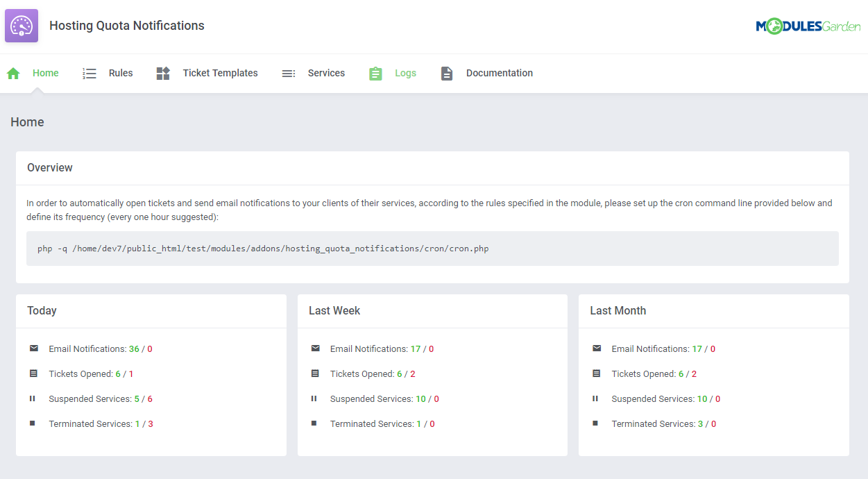
Task: Click the Last Week card heading
Action: 334,311
